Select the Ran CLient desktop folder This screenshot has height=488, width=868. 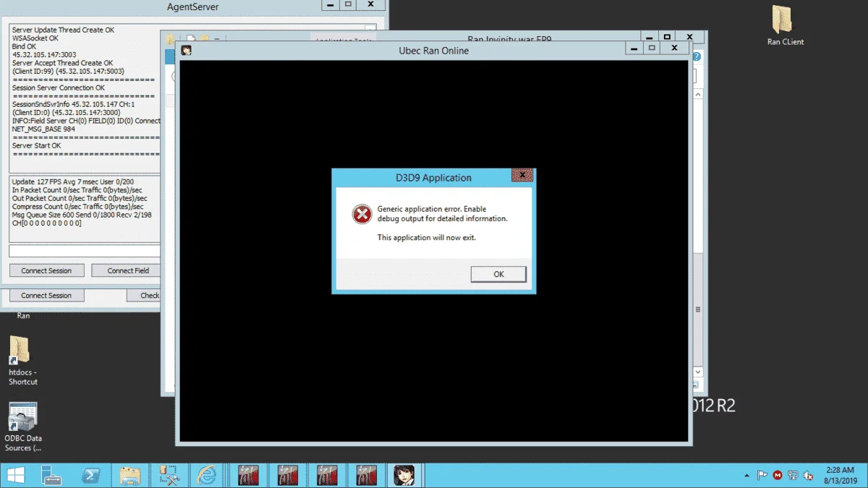(785, 25)
